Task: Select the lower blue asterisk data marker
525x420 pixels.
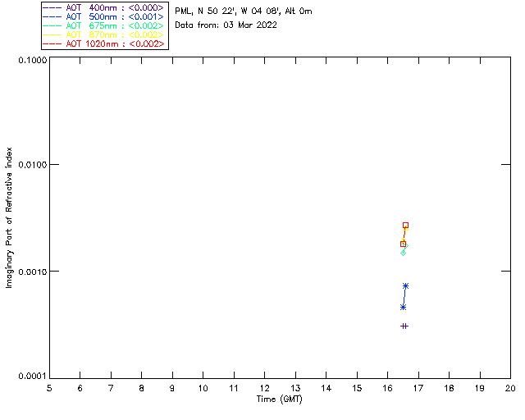Action: pos(403,307)
